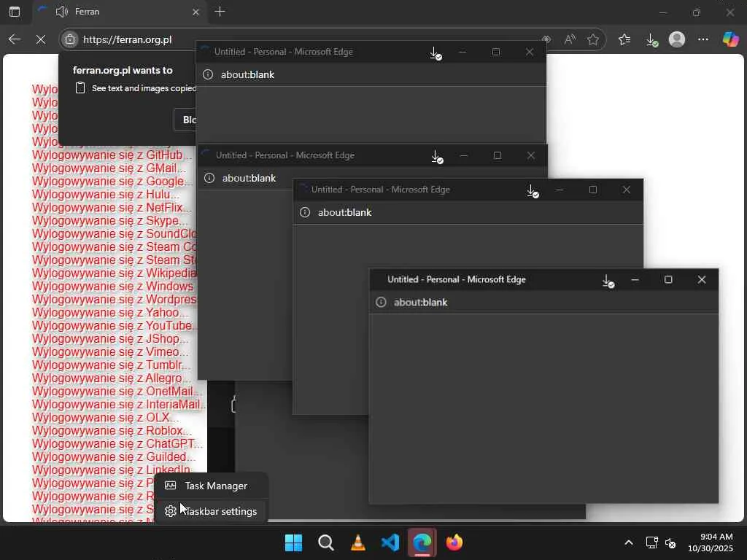Click info icon in third about:blank window
The image size is (747, 560).
coord(305,212)
